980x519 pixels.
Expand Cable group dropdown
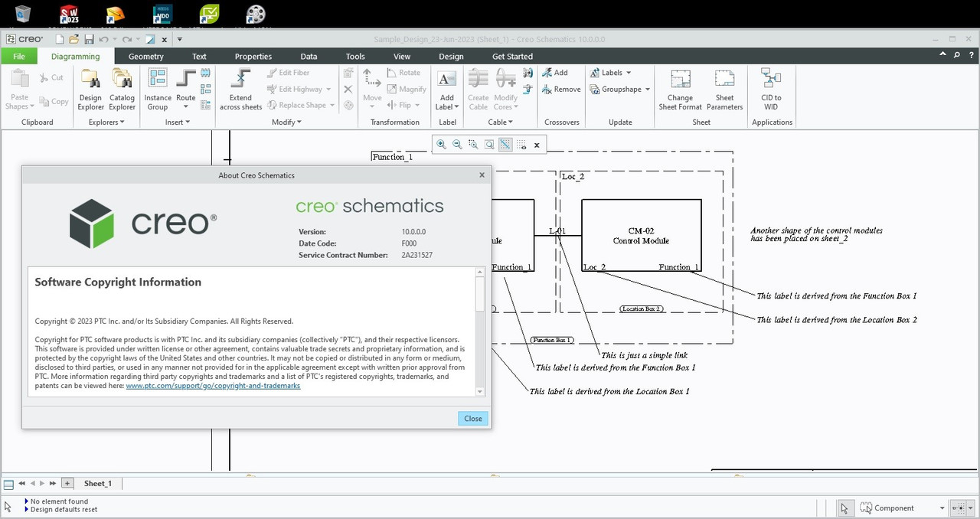coord(500,122)
